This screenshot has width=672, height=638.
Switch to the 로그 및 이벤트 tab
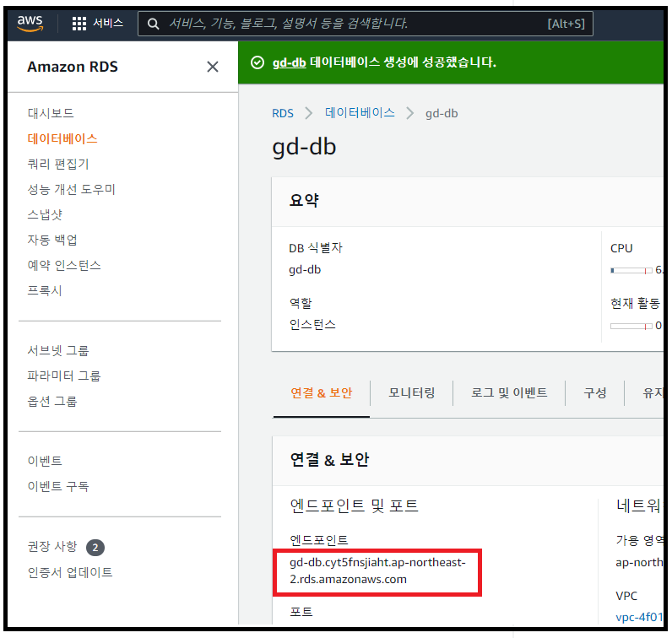[509, 393]
